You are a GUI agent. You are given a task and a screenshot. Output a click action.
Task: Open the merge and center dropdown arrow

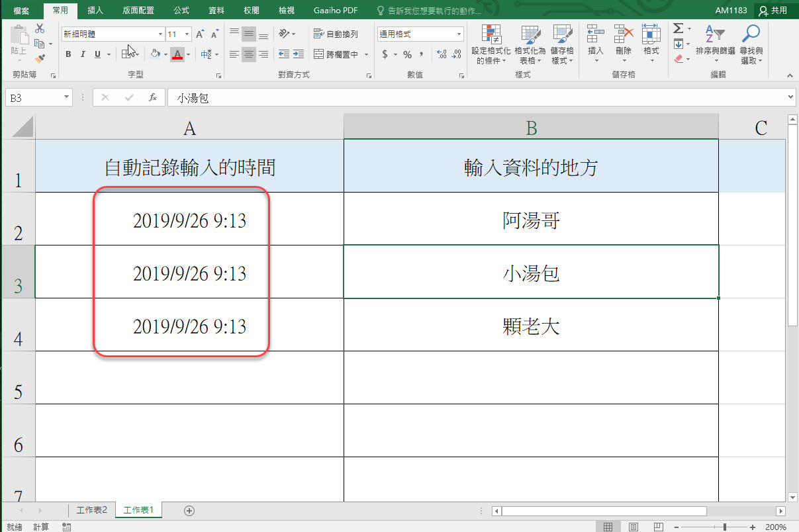point(365,54)
